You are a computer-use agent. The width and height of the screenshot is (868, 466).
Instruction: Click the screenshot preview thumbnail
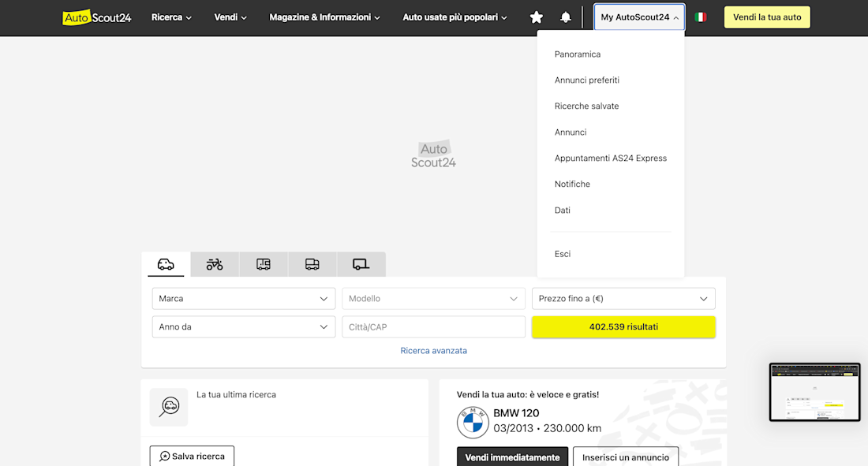(x=814, y=392)
